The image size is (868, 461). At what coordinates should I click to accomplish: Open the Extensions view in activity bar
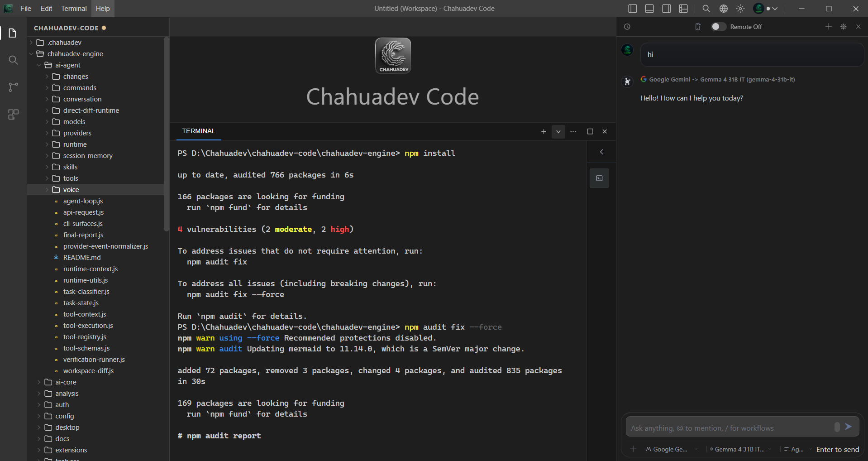tap(13, 114)
